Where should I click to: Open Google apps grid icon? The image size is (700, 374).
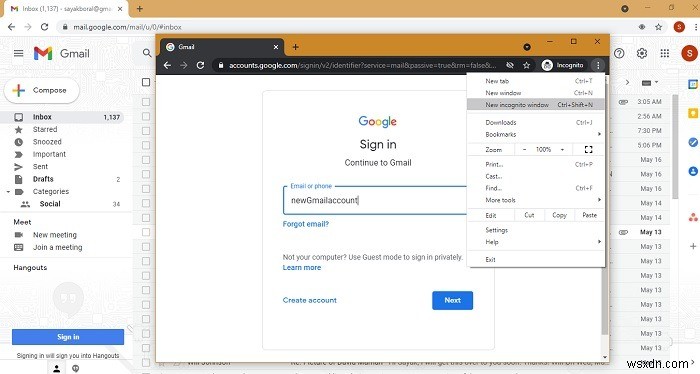tap(665, 54)
